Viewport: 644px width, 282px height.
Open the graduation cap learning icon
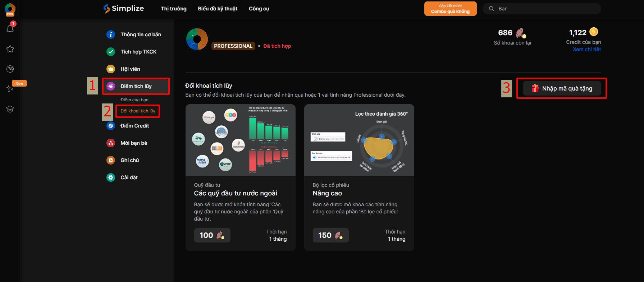(10, 109)
